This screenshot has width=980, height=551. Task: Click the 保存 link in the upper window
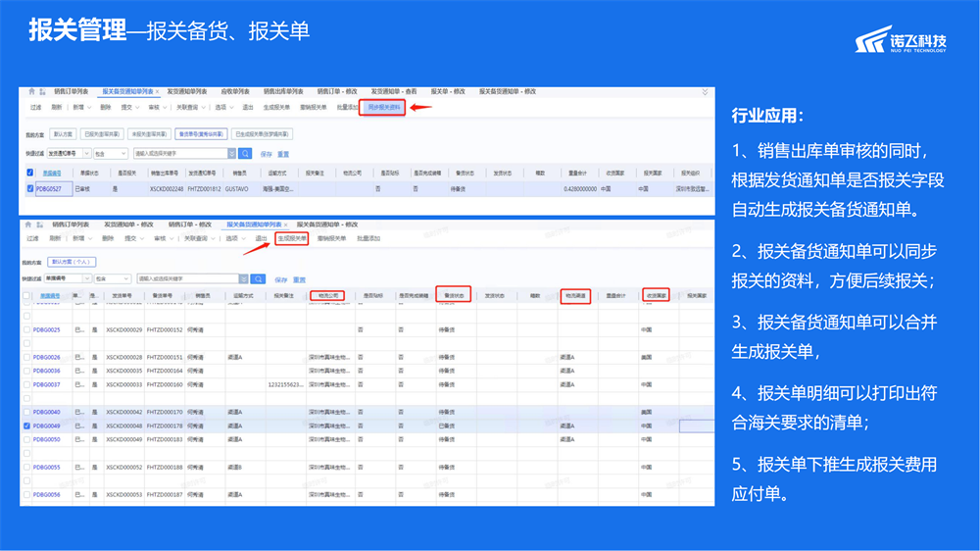pos(267,154)
